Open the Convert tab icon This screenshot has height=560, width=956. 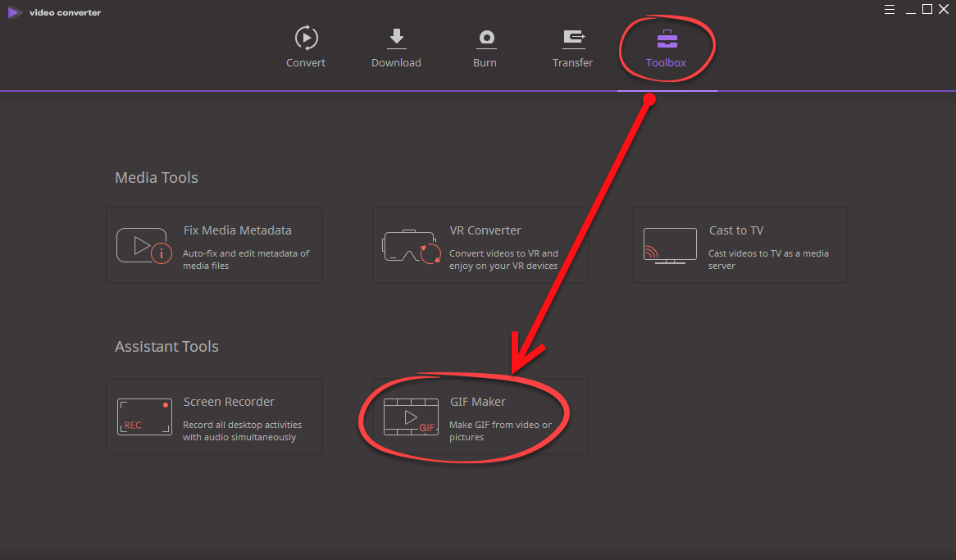306,38
